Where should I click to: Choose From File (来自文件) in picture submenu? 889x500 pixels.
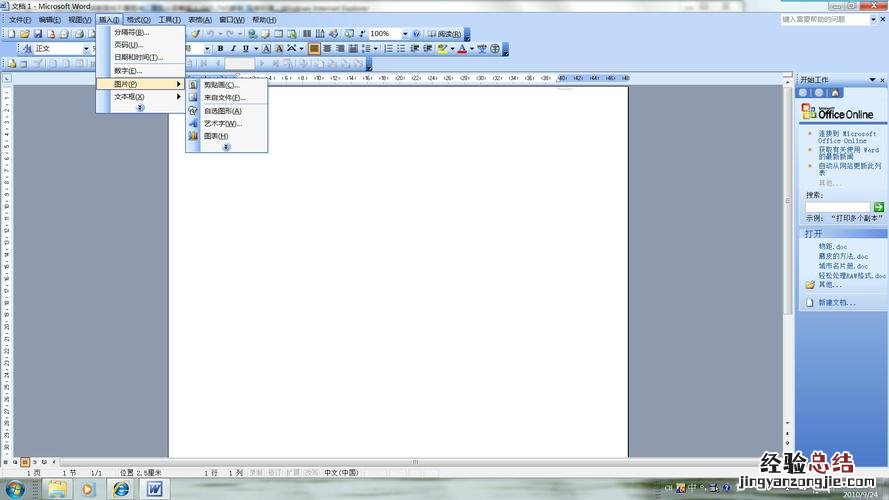click(x=224, y=98)
